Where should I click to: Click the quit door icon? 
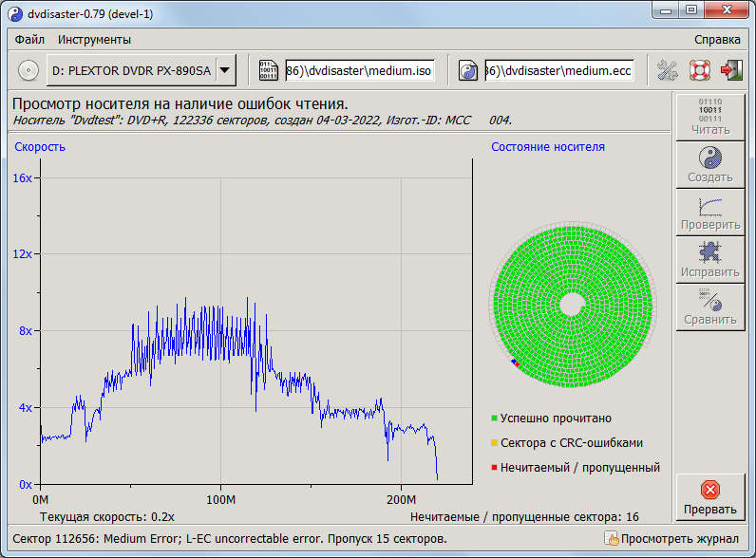click(730, 70)
